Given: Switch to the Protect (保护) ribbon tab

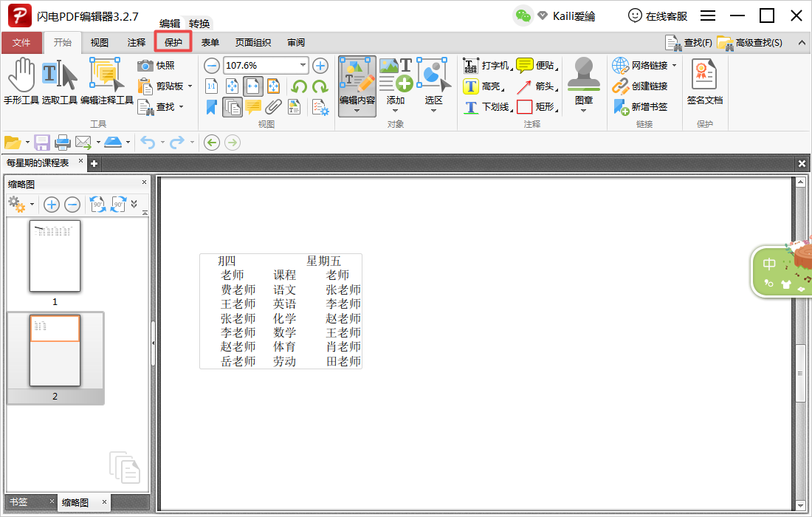Looking at the screenshot, I should 173,43.
